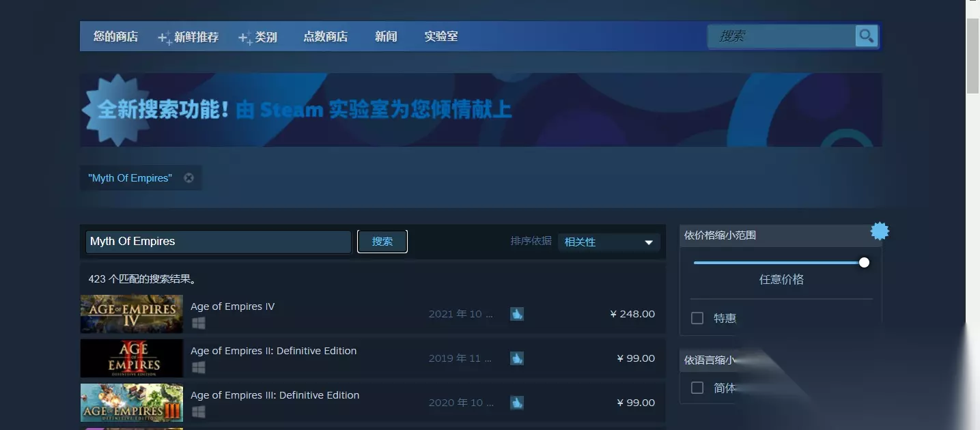Click the 排序依据 label
This screenshot has width=980, height=430.
(x=531, y=241)
